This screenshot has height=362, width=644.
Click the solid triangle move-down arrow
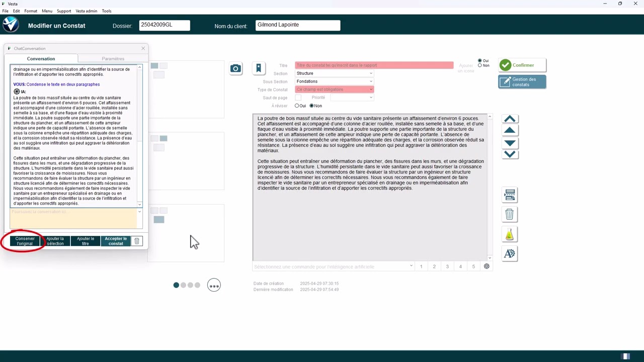pyautogui.click(x=510, y=143)
